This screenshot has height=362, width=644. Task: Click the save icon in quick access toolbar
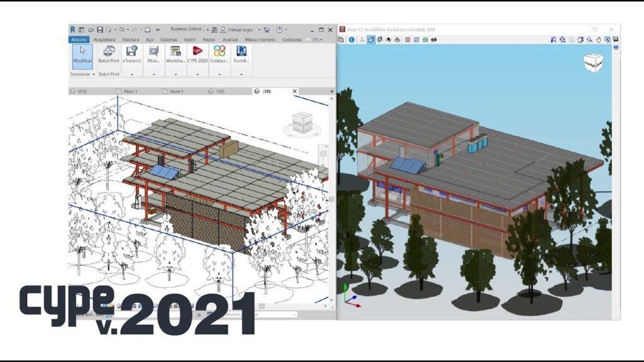pos(100,30)
